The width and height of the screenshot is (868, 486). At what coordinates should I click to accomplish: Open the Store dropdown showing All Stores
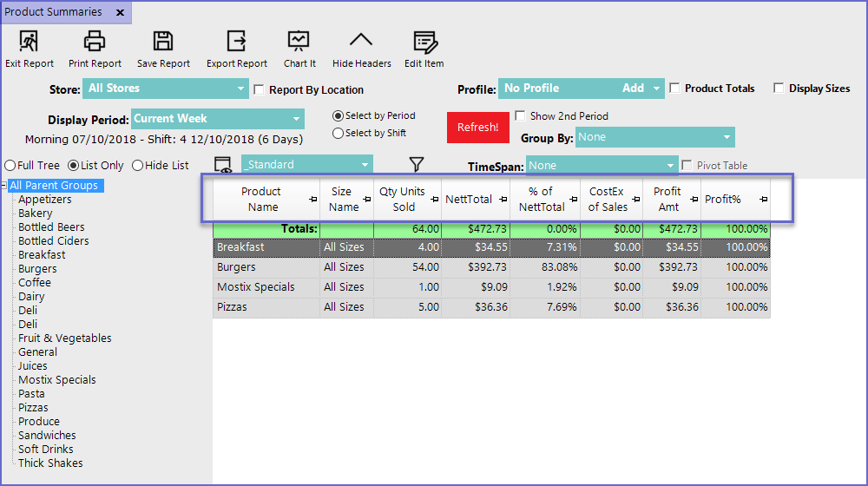[x=166, y=89]
